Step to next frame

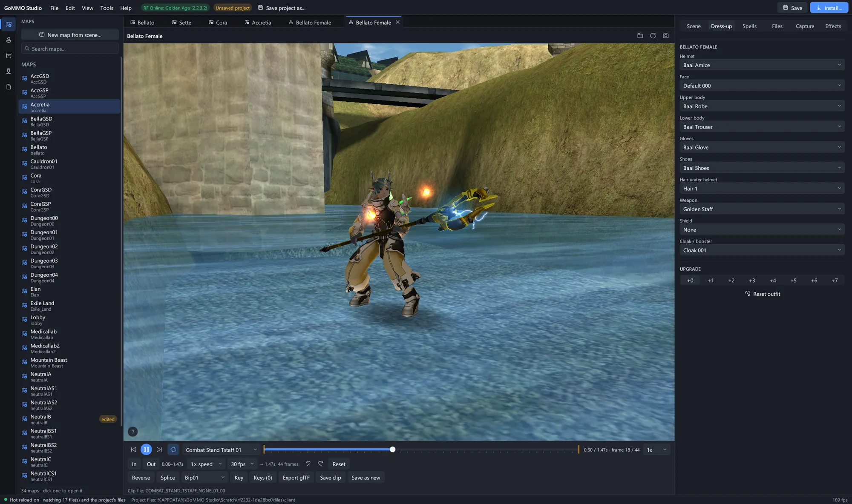(159, 450)
